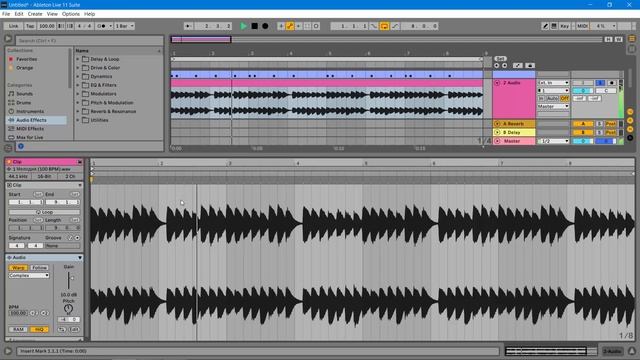
Task: Click the Set locator button
Action: coord(500,59)
